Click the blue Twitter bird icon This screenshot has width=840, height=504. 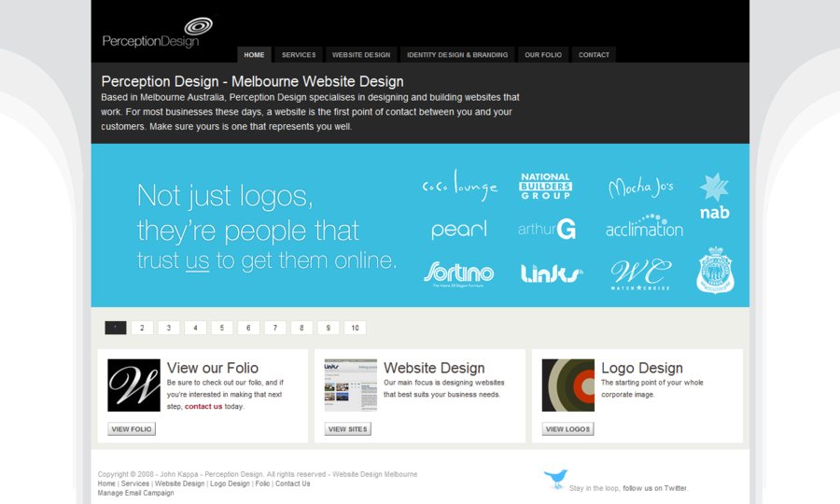click(555, 479)
